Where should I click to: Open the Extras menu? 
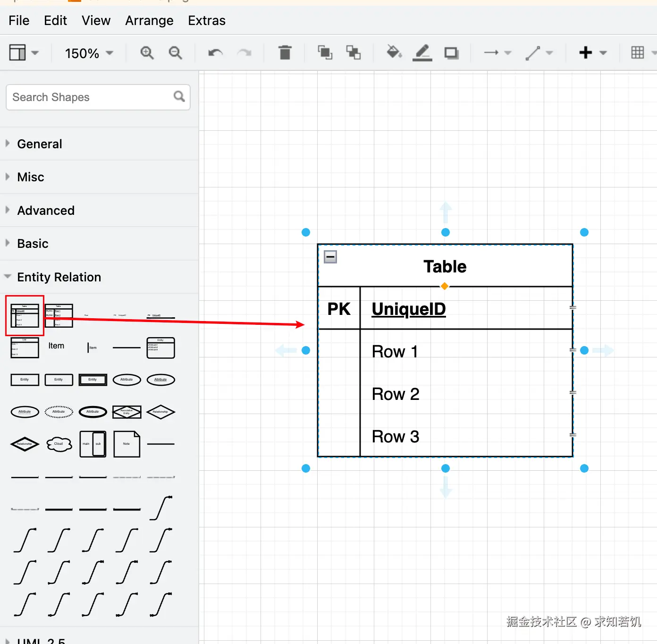pos(207,21)
